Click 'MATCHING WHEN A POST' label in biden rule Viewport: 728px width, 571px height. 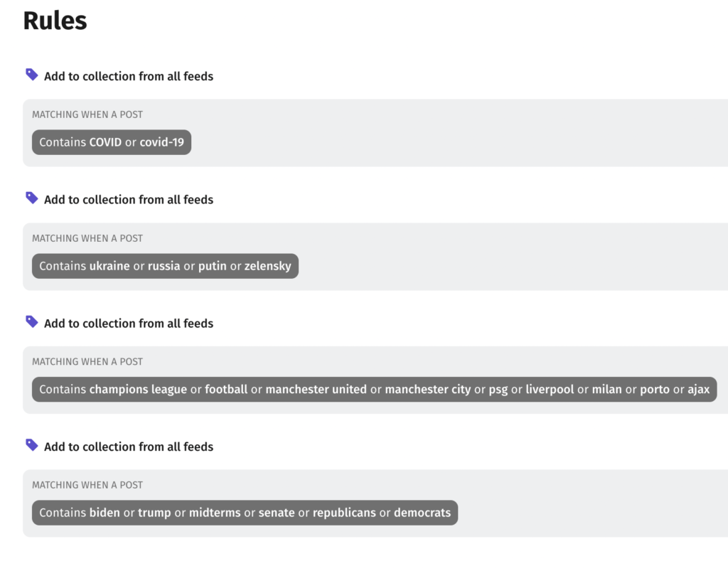click(x=87, y=485)
